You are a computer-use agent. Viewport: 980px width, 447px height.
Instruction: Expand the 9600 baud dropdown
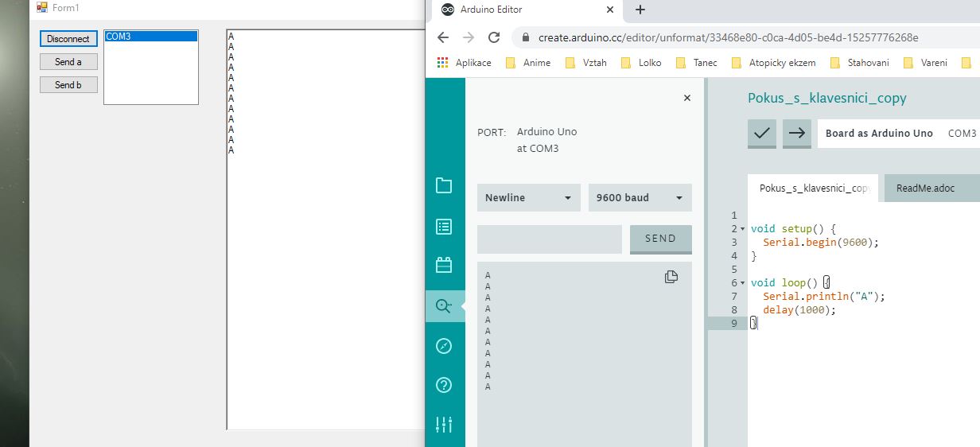click(640, 198)
